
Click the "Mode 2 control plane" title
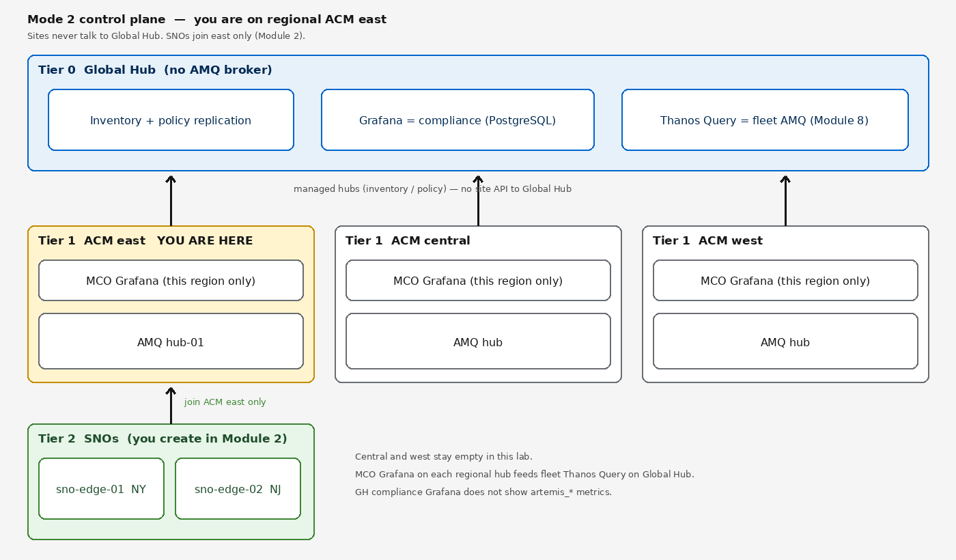pyautogui.click(x=207, y=19)
